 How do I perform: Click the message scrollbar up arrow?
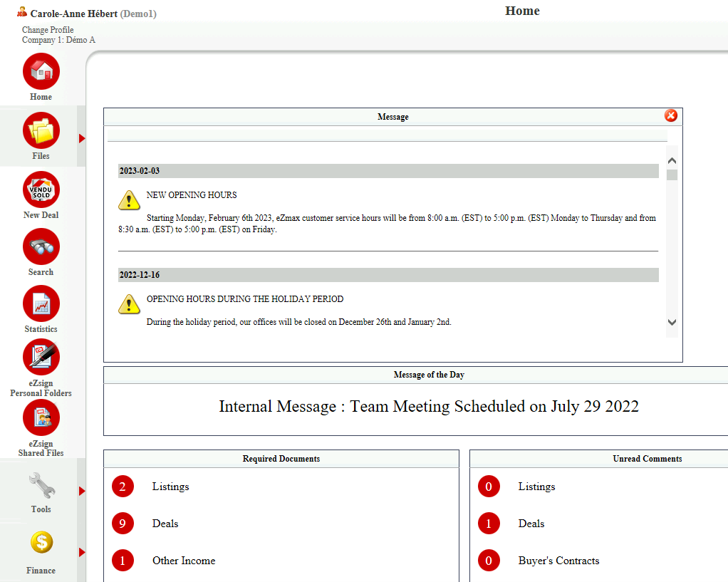click(672, 161)
